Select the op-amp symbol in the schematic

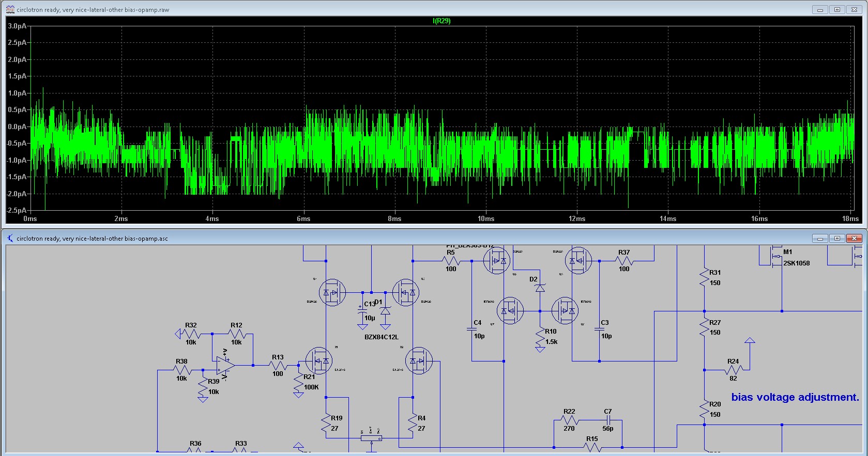point(225,365)
